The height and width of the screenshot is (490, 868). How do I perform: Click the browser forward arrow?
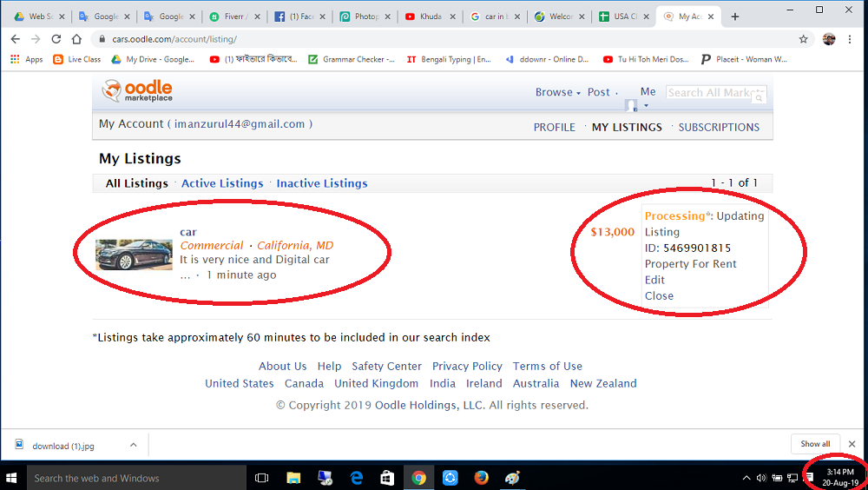pos(36,39)
